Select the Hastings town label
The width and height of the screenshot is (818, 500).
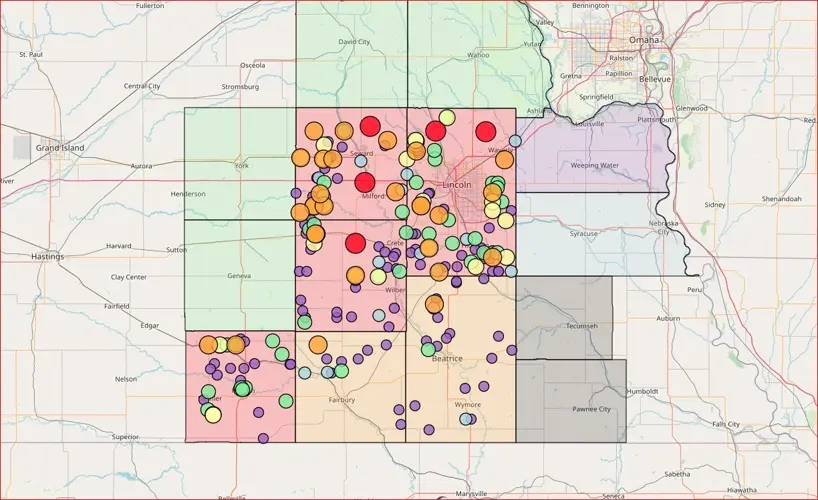(47, 256)
